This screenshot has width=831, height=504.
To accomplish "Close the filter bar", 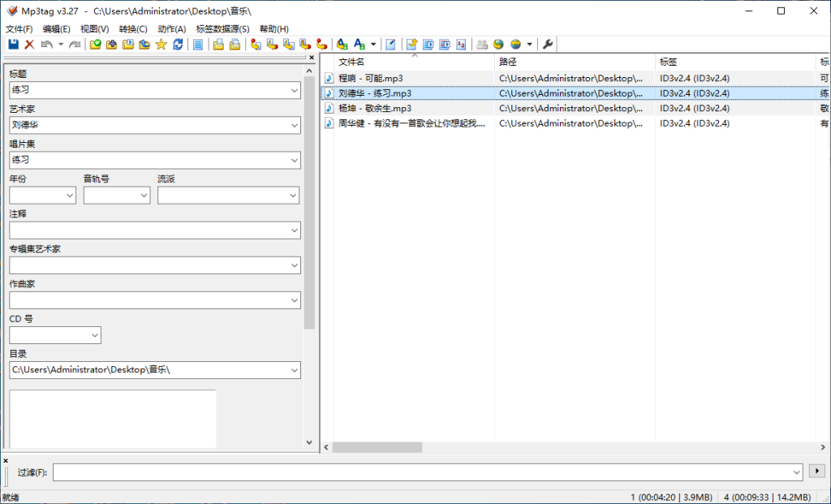I will (x=6, y=460).
